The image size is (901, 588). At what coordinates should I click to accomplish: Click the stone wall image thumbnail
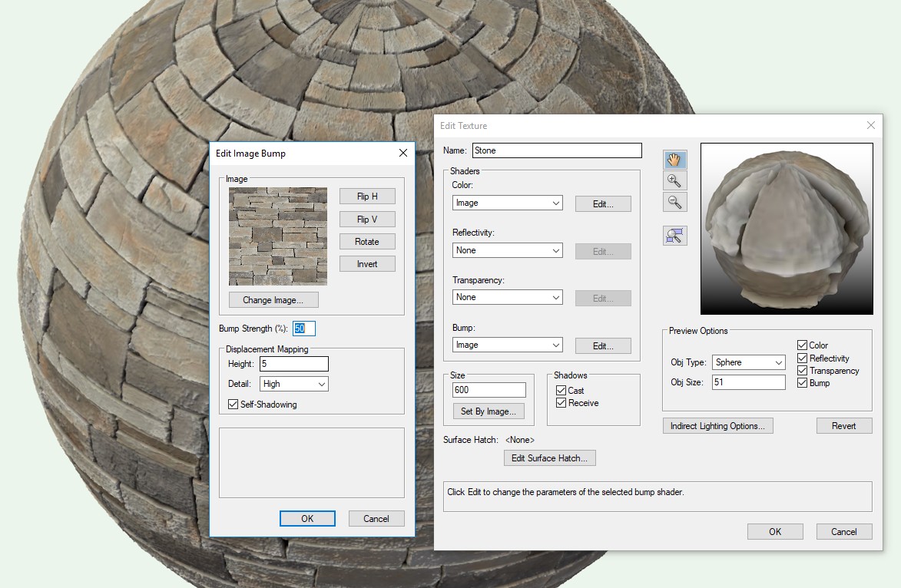click(277, 236)
